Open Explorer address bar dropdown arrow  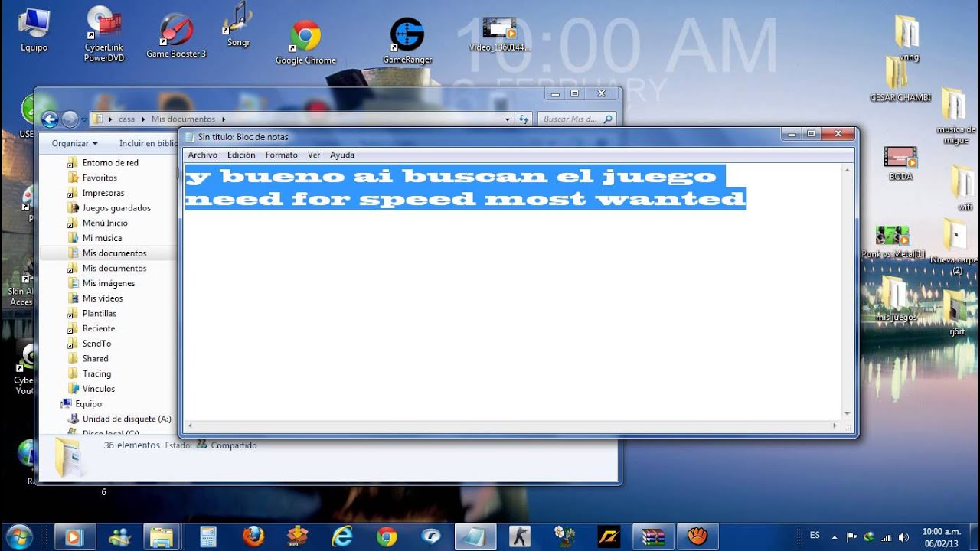coord(507,119)
